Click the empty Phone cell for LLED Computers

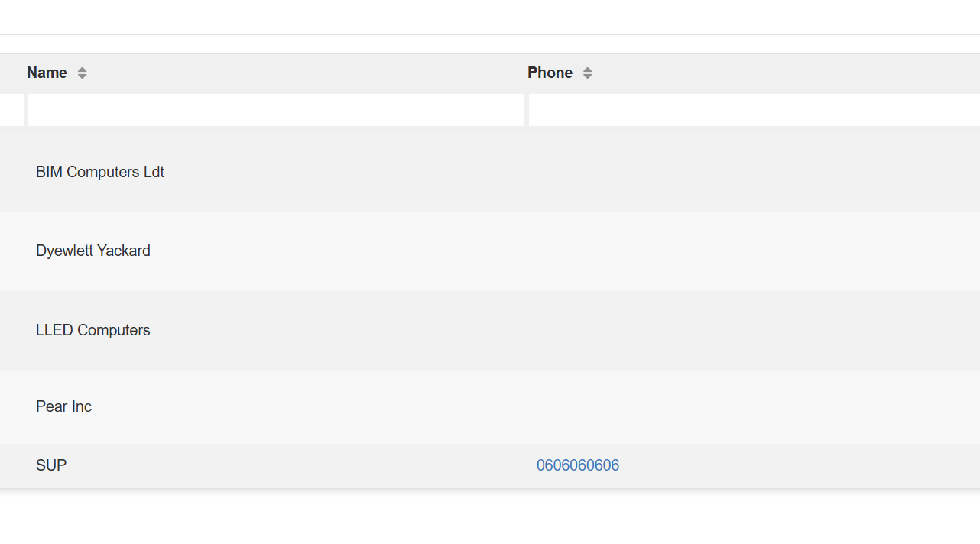click(x=754, y=330)
